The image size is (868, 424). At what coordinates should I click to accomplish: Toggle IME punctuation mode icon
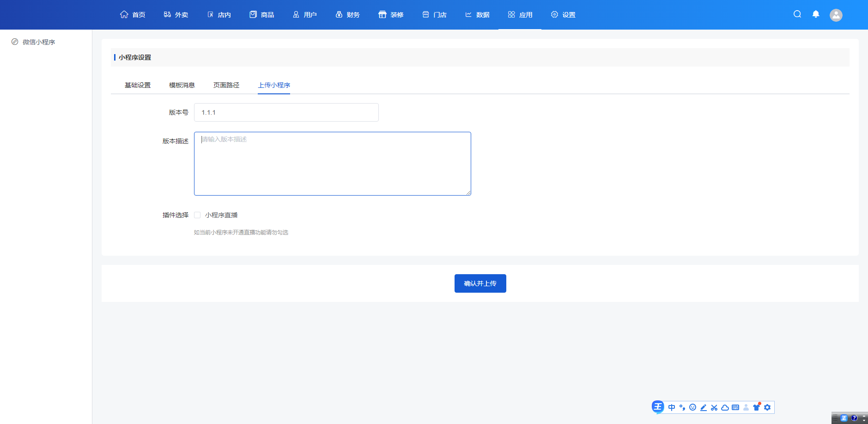(682, 407)
